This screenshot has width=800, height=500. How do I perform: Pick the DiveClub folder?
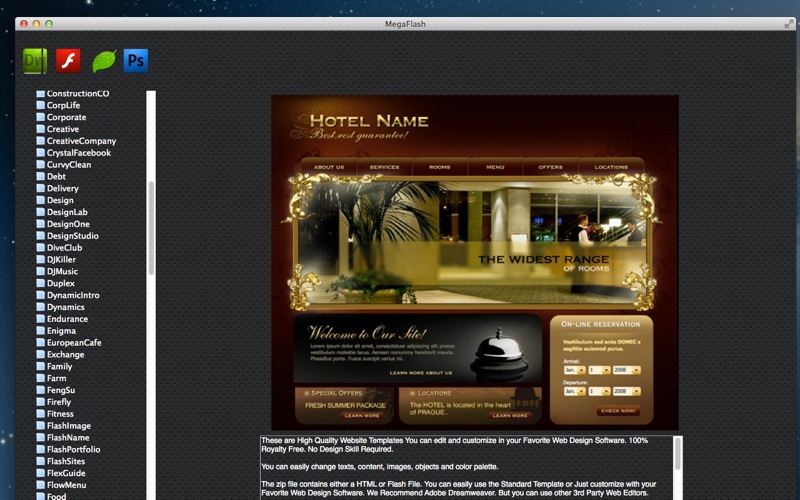click(x=59, y=247)
